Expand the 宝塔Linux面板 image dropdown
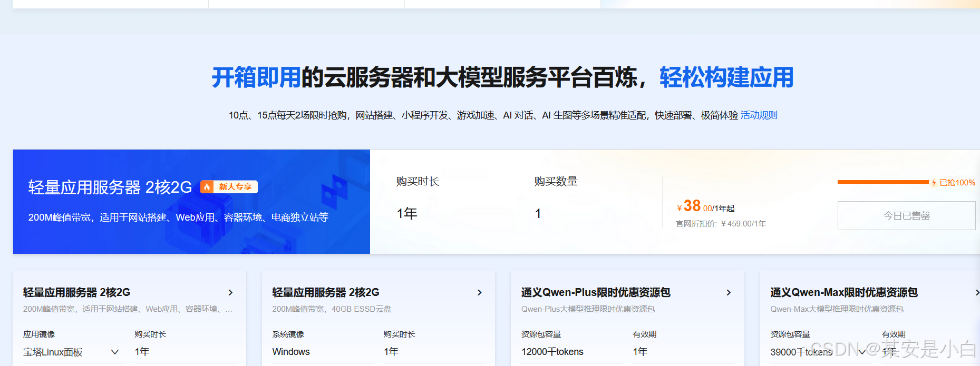This screenshot has width=980, height=366. (114, 352)
